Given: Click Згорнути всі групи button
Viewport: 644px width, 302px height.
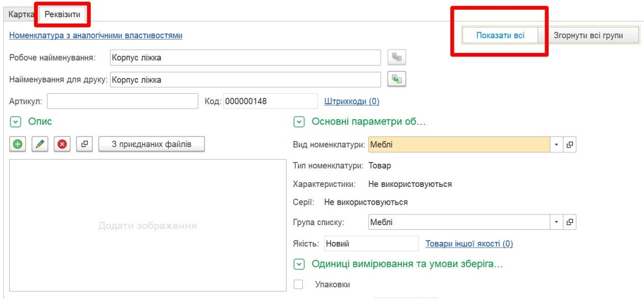Looking at the screenshot, I should [x=588, y=36].
